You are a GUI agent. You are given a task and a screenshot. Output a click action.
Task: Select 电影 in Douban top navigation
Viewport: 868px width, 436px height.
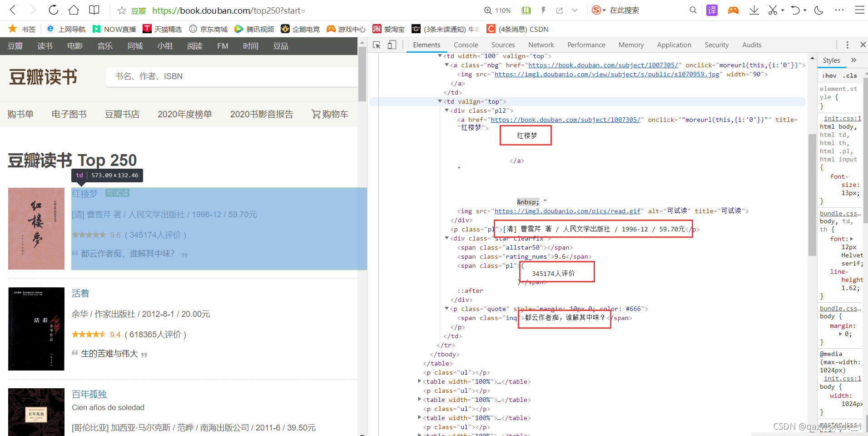[x=75, y=46]
